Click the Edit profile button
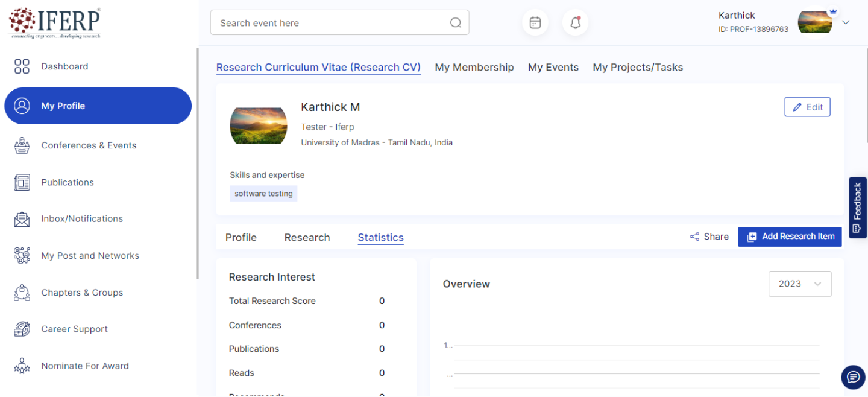 tap(807, 107)
